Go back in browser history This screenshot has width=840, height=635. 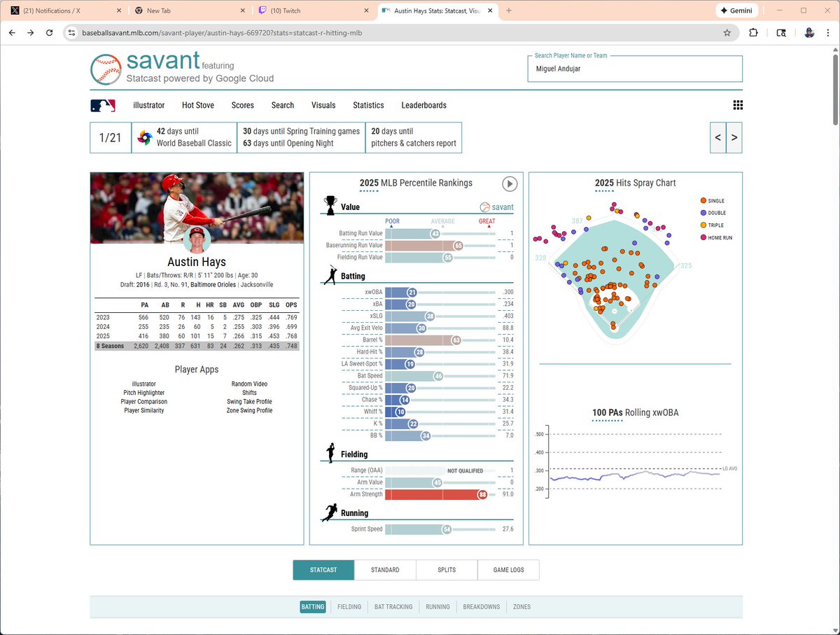(x=12, y=33)
